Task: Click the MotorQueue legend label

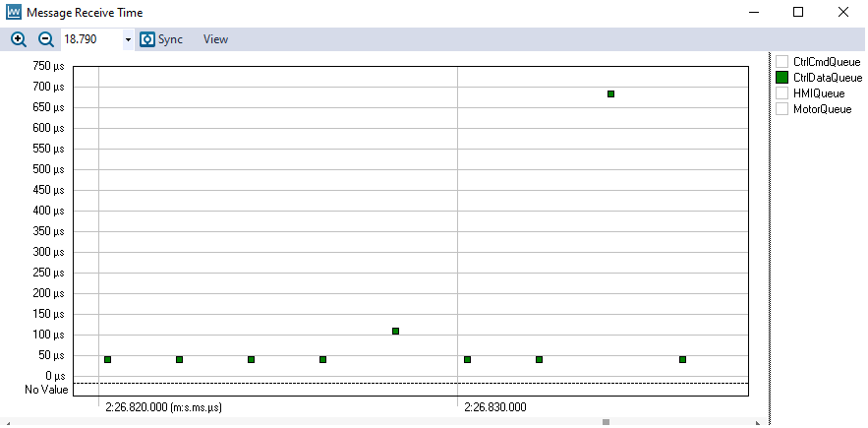Action: point(822,109)
